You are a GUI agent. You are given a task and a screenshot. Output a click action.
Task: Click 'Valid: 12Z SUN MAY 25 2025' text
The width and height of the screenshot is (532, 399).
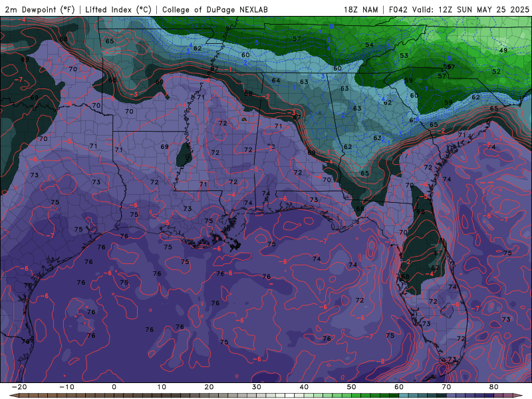(471, 9)
